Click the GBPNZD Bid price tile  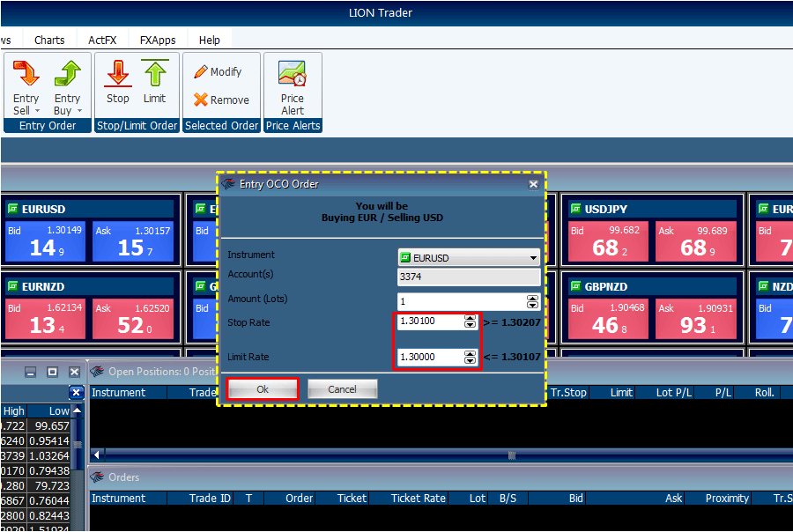coord(608,319)
